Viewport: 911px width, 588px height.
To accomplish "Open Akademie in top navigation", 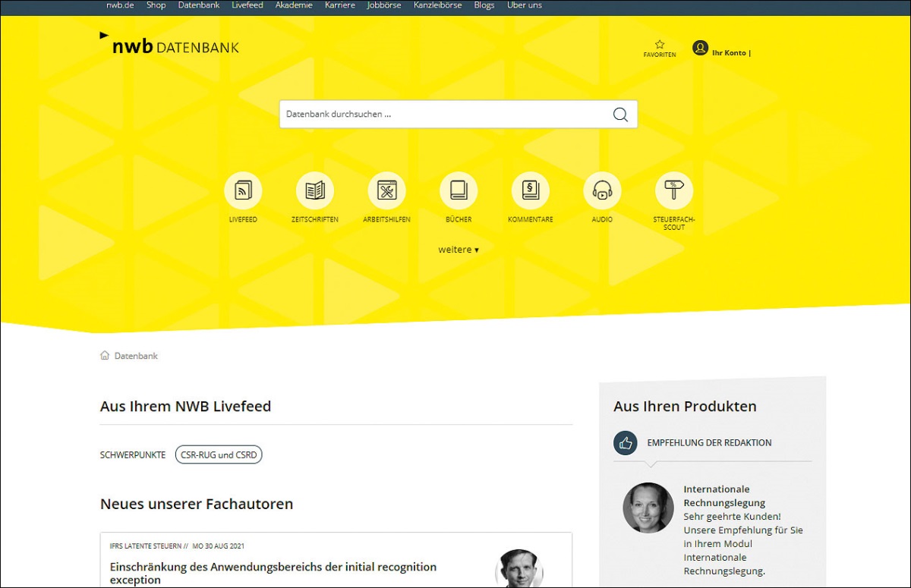I will pyautogui.click(x=294, y=5).
